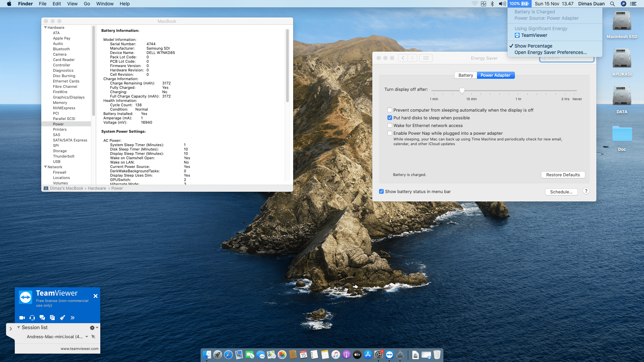The width and height of the screenshot is (644, 362).
Task: Open Macintosh SSD drive on desktop
Action: coord(622,25)
